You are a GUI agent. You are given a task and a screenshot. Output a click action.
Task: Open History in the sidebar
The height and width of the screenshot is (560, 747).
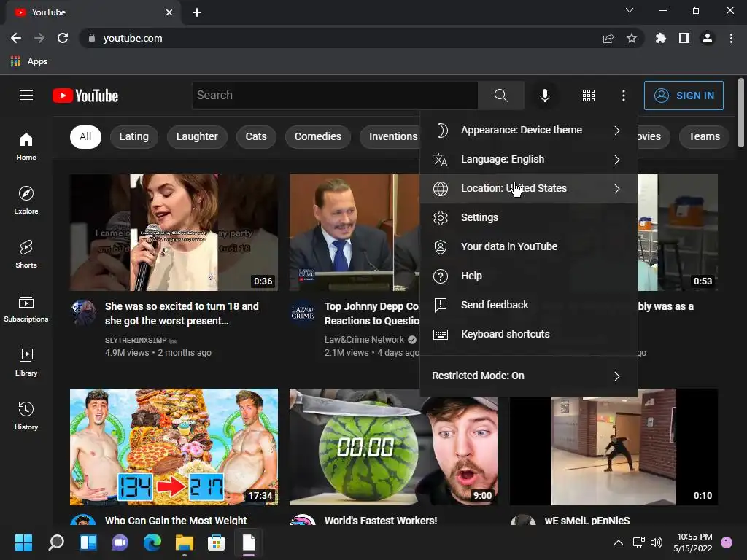click(x=26, y=416)
